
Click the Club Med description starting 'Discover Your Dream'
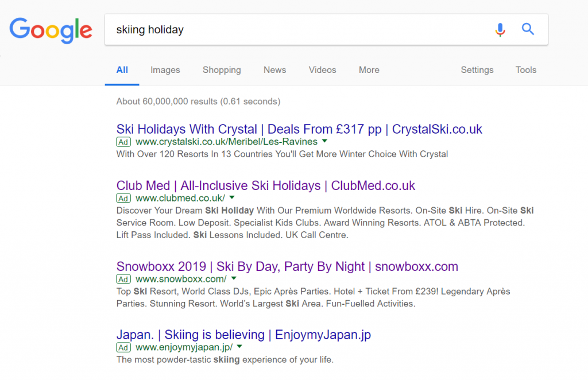[325, 223]
